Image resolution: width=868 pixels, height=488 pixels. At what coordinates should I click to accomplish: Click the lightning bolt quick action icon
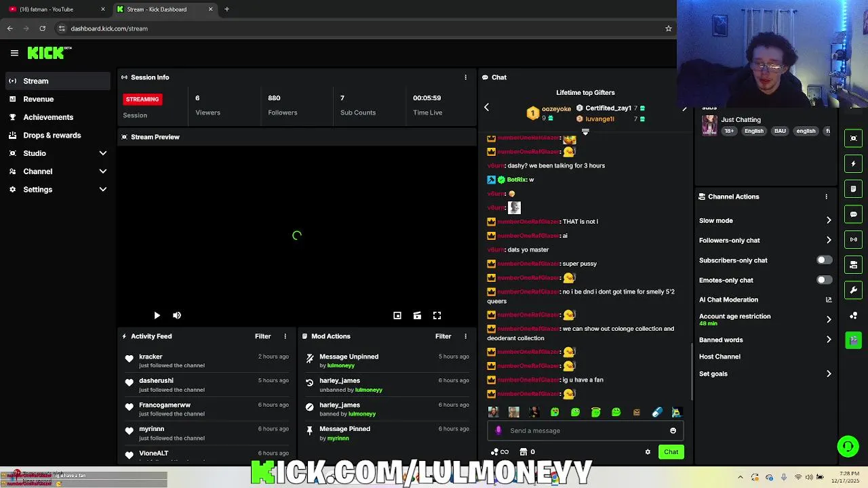click(x=854, y=163)
